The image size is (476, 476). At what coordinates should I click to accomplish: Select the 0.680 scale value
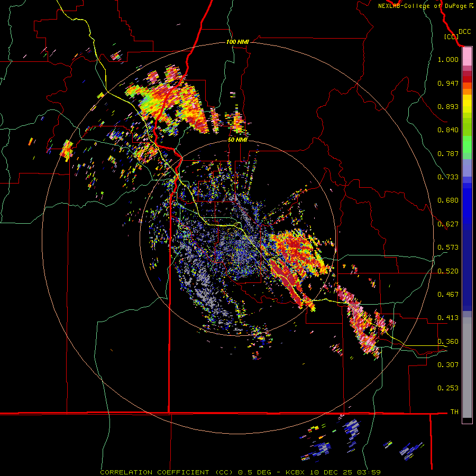[x=448, y=200]
